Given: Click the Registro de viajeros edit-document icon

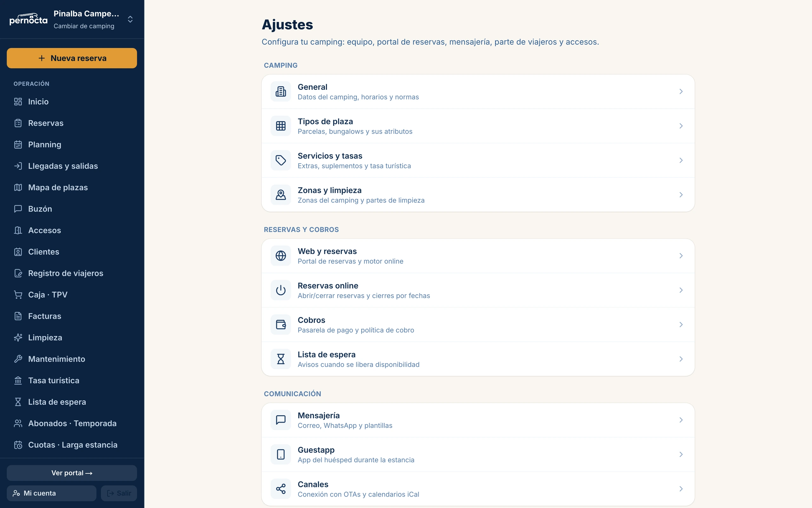Looking at the screenshot, I should 18,273.
